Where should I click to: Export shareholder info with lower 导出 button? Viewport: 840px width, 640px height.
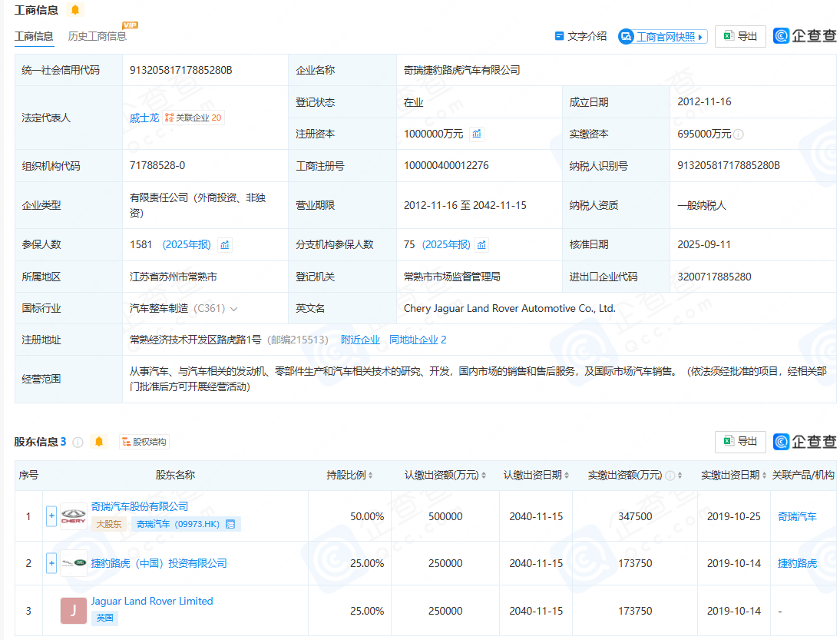(x=740, y=442)
